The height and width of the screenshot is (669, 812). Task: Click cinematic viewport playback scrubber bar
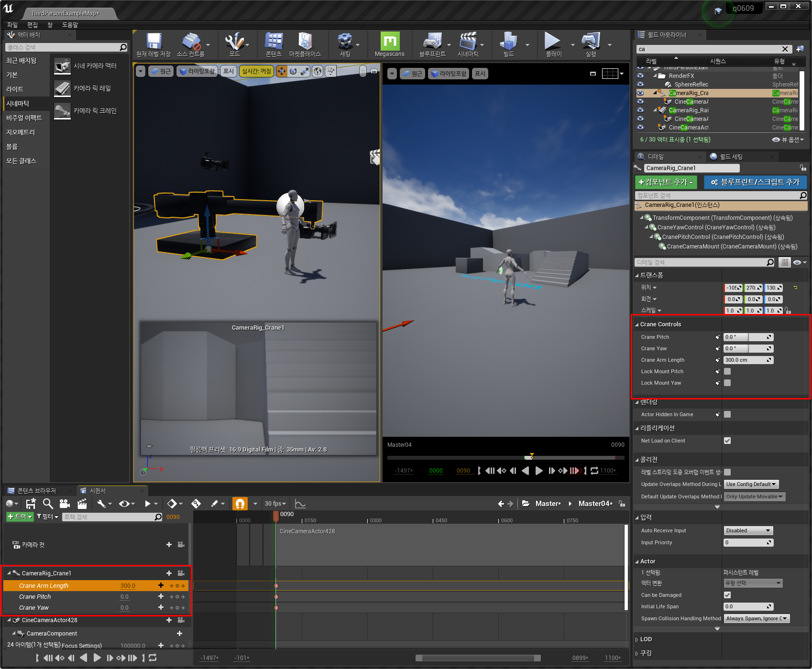tap(506, 457)
